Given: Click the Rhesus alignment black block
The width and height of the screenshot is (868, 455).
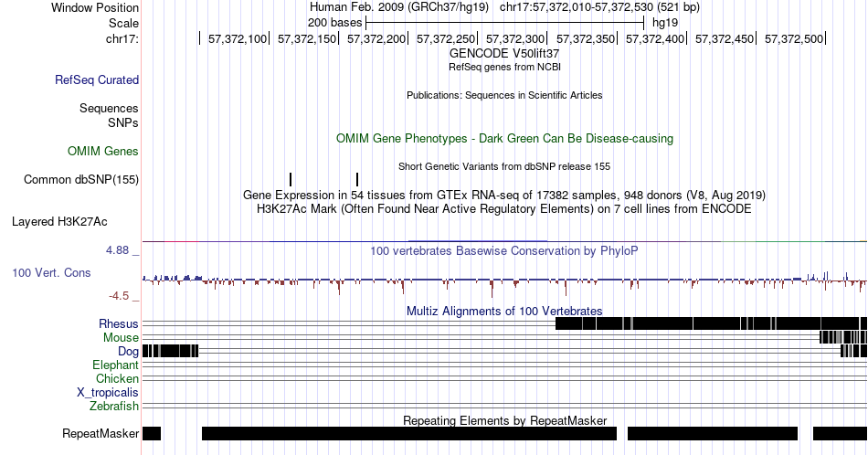Looking at the screenshot, I should [711, 323].
